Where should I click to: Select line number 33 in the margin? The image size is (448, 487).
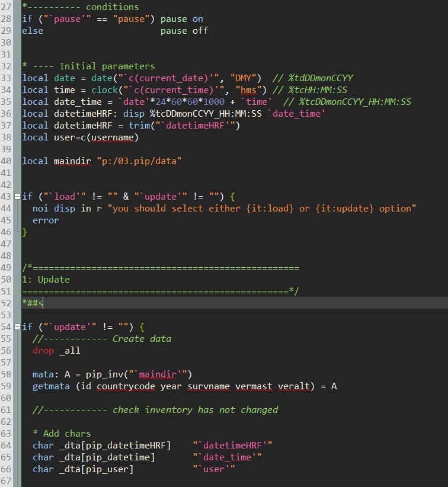click(x=8, y=78)
